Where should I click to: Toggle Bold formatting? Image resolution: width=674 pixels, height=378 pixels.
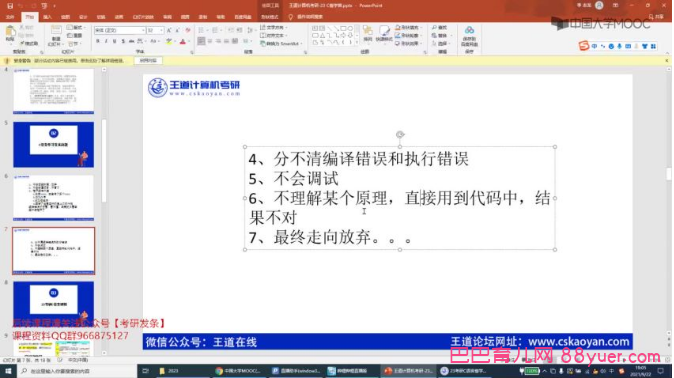click(x=98, y=41)
